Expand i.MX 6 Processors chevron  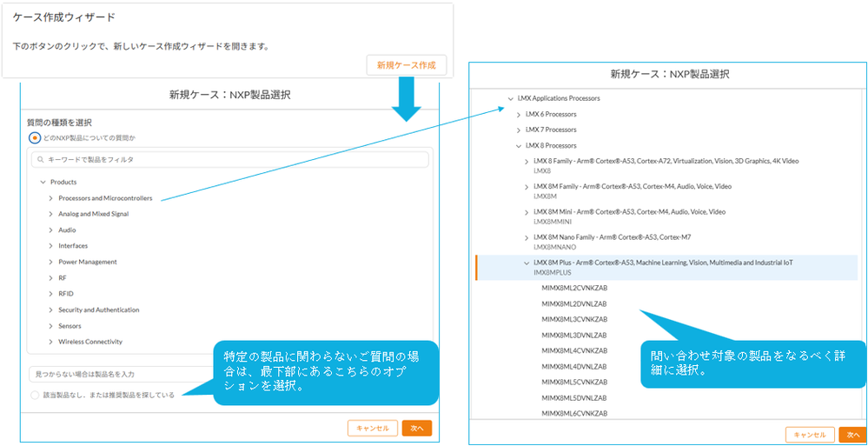coord(518,115)
